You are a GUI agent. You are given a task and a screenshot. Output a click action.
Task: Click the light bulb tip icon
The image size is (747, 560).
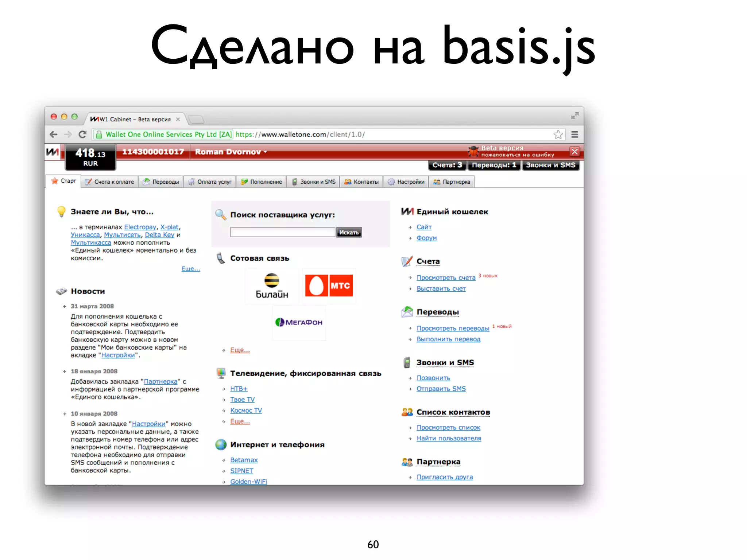point(61,211)
